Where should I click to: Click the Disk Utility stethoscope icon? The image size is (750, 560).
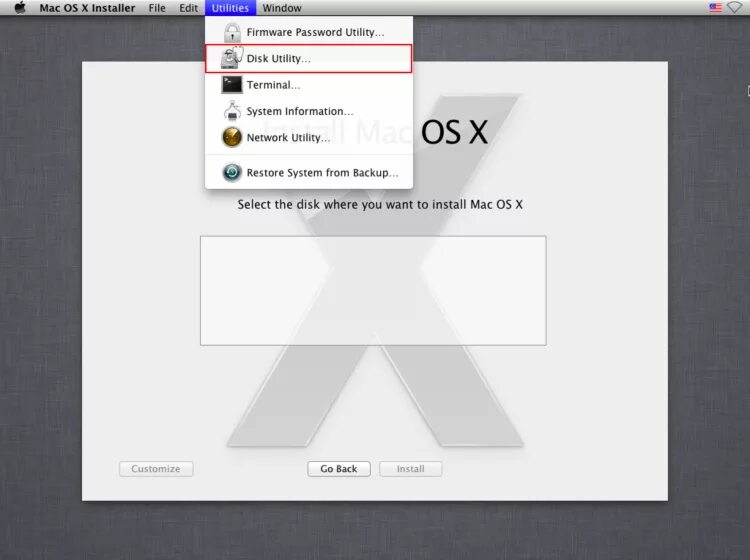pos(232,58)
